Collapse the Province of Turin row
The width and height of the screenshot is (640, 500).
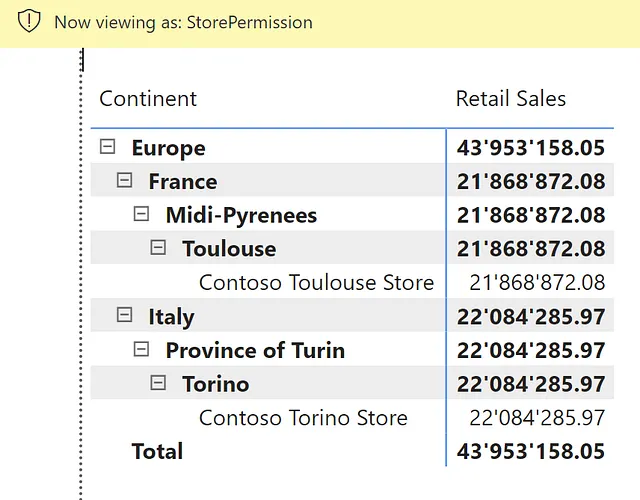[x=141, y=349]
